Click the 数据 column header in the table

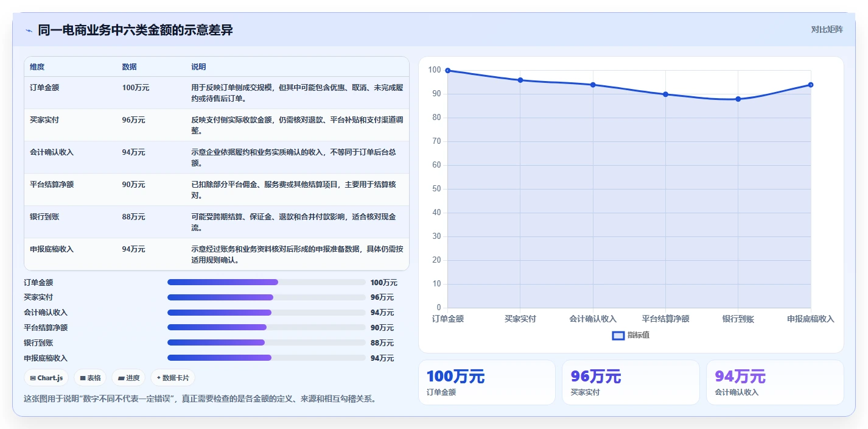point(129,67)
